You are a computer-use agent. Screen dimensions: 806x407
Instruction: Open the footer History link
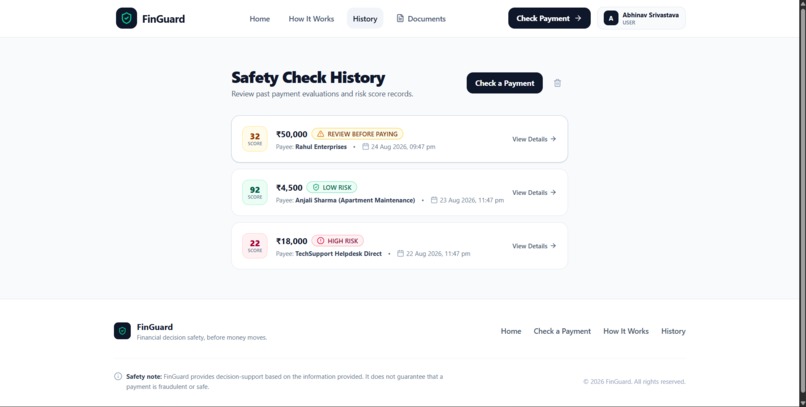[673, 331]
